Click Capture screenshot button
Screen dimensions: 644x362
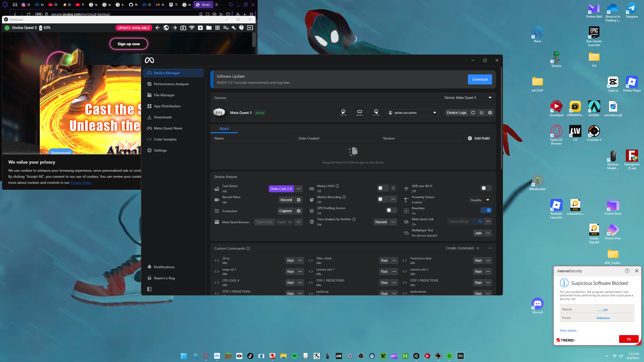(x=286, y=211)
